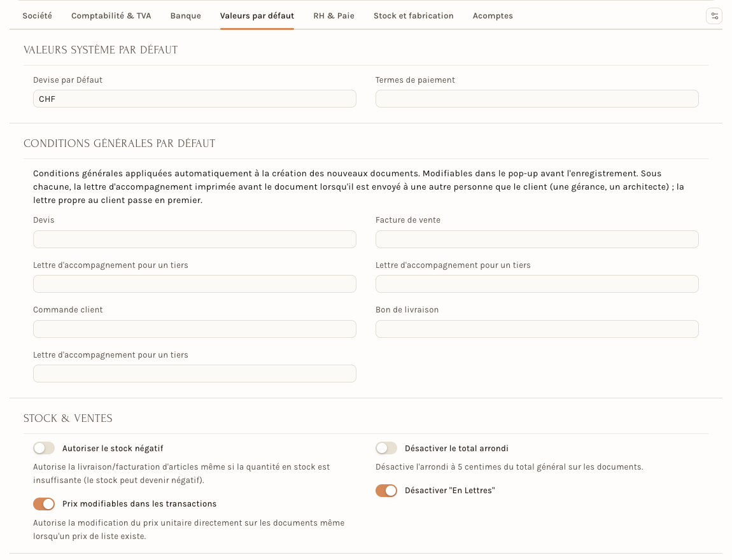Click the "Conditions générales par défaut" section heading
Screen dimensions: 732x560
(x=120, y=143)
